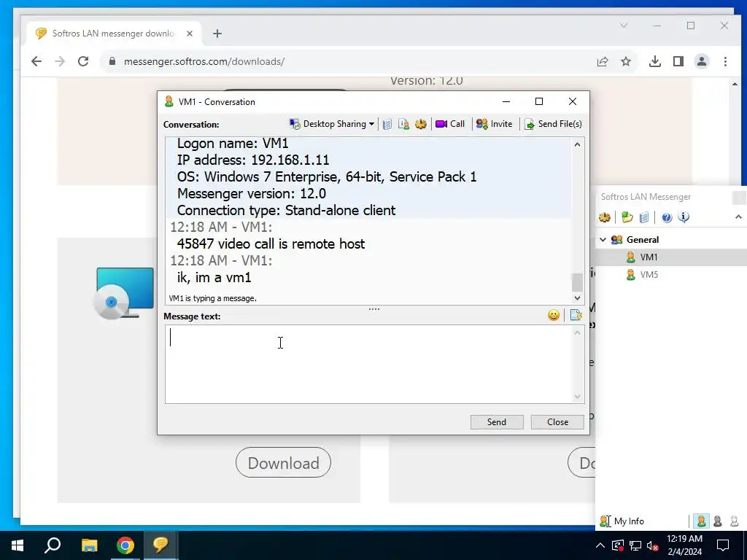Share this page icon in address bar

click(603, 61)
